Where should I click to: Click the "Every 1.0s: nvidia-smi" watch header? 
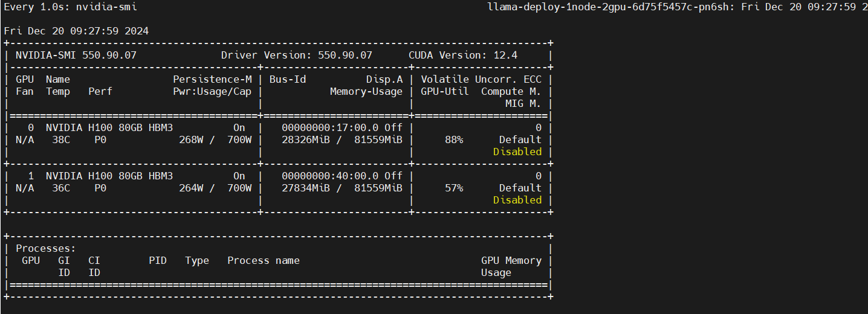coord(70,7)
